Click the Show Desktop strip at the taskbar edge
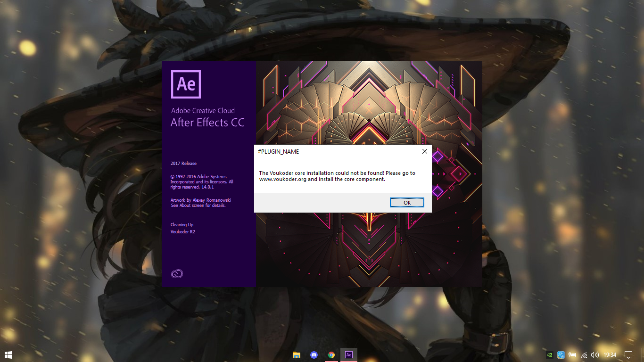The width and height of the screenshot is (644, 362). (x=643, y=355)
